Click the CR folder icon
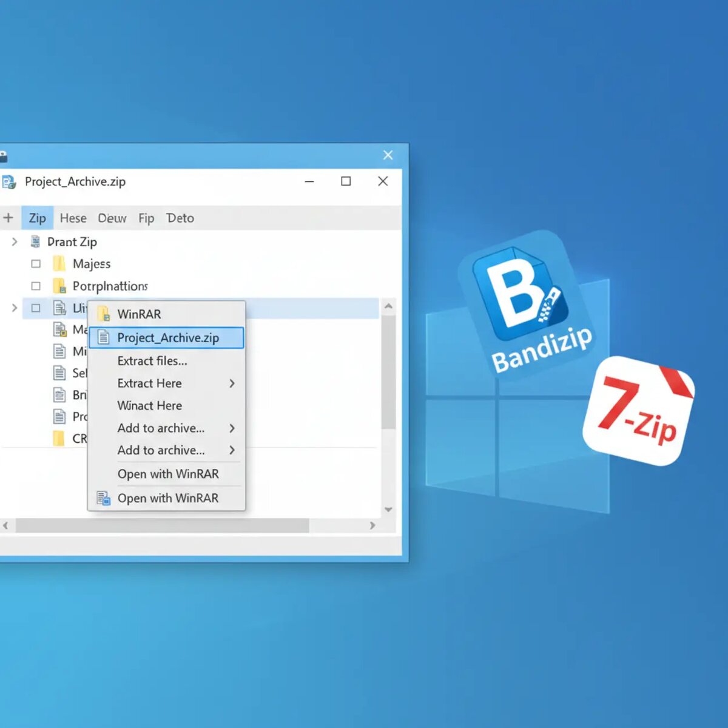The image size is (728, 728). 59,438
